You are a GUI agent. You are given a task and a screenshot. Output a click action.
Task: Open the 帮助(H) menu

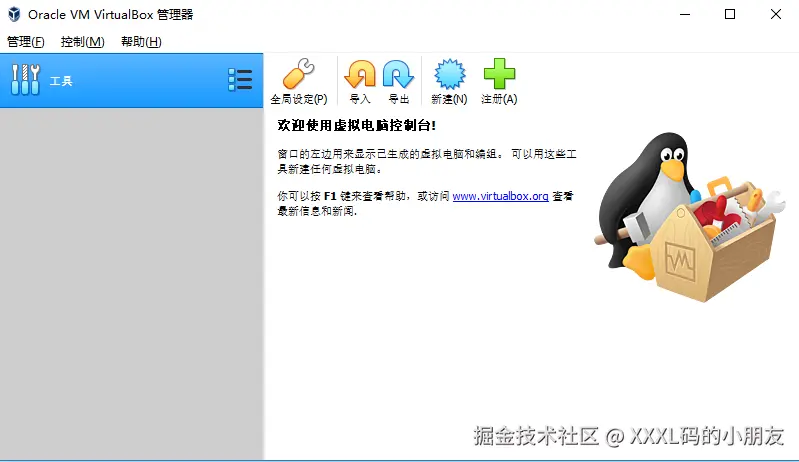(x=141, y=42)
